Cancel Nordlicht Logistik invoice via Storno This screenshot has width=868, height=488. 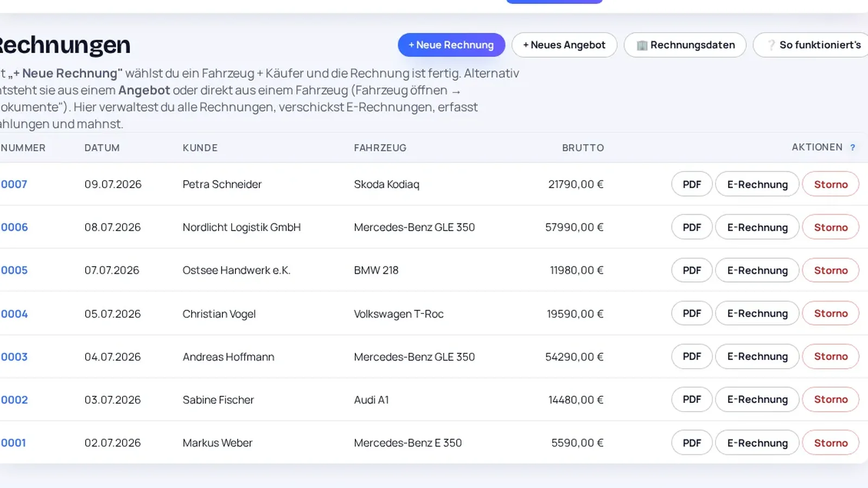(x=831, y=227)
